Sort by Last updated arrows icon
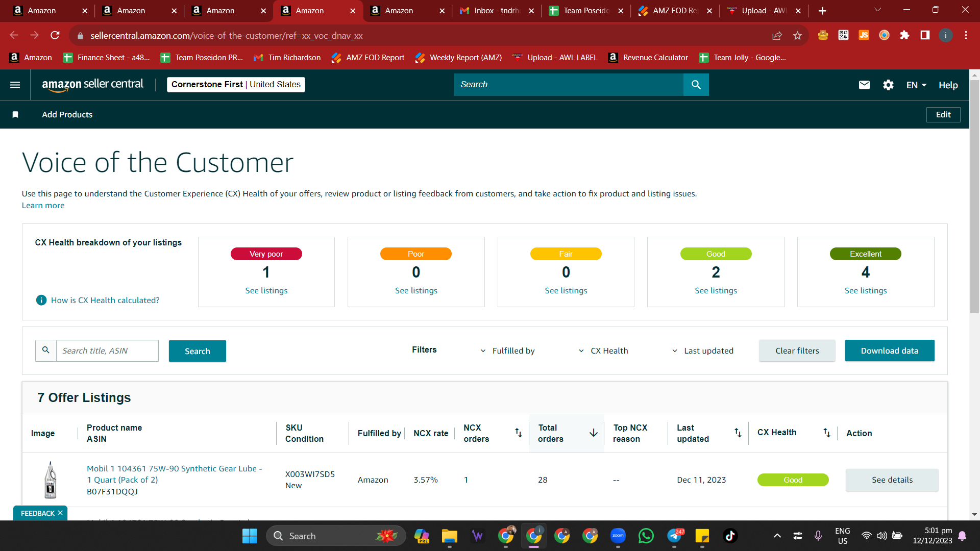The height and width of the screenshot is (551, 980). pos(738,433)
